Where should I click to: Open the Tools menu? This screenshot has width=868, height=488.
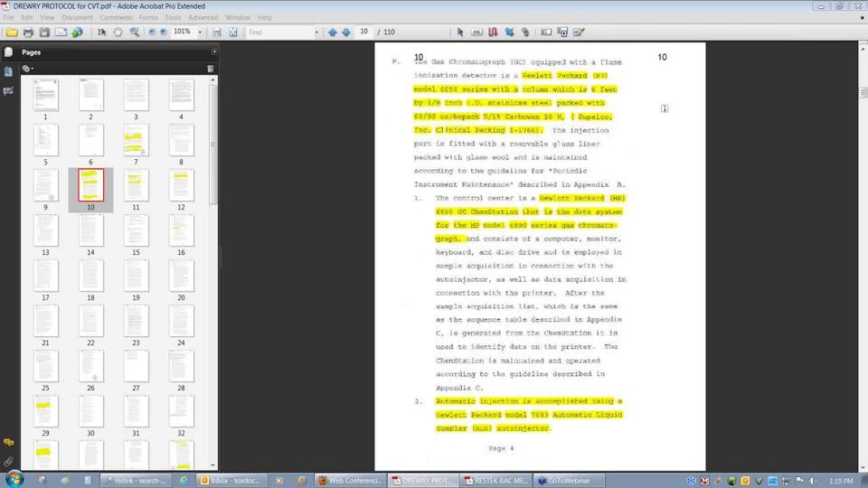tap(173, 18)
